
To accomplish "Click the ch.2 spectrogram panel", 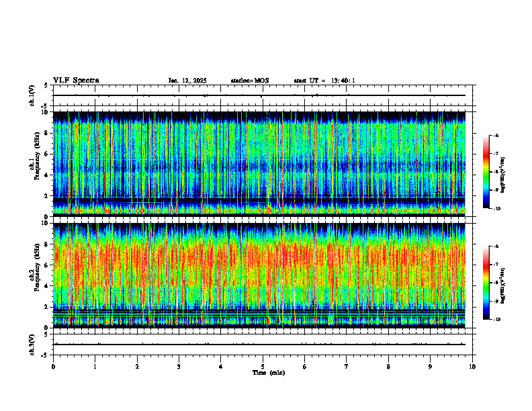I will (259, 275).
